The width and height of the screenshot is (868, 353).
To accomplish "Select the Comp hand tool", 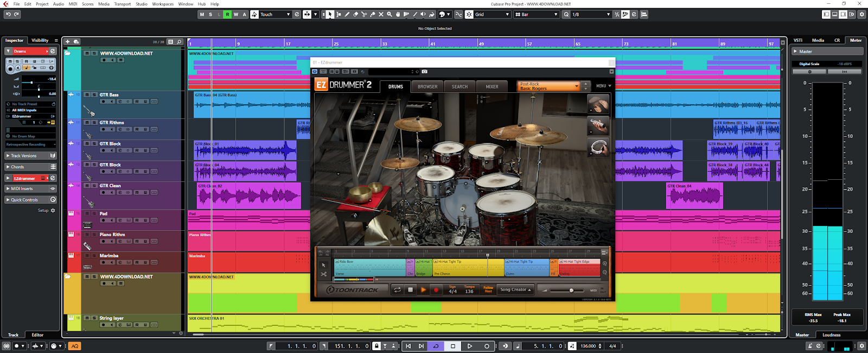I will (x=398, y=15).
